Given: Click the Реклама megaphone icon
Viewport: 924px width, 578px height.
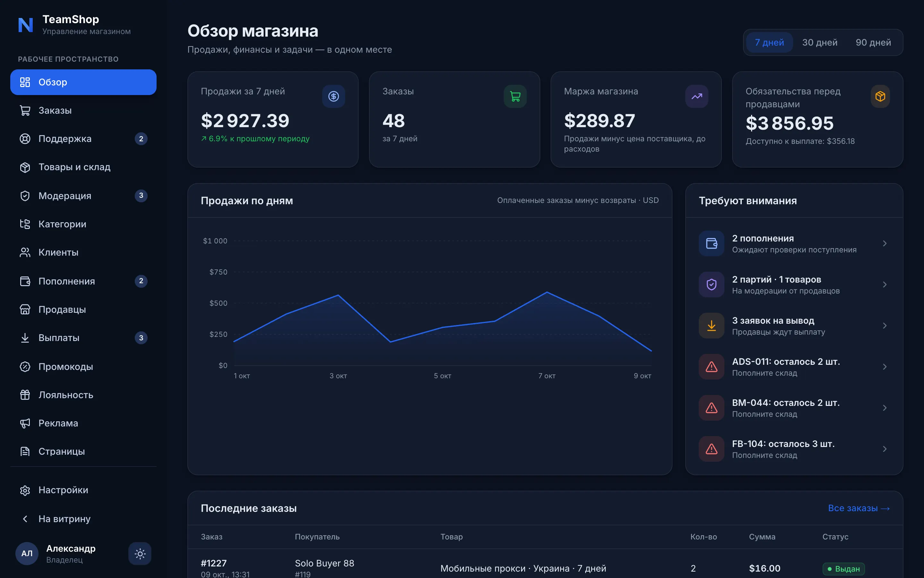Looking at the screenshot, I should coord(25,423).
